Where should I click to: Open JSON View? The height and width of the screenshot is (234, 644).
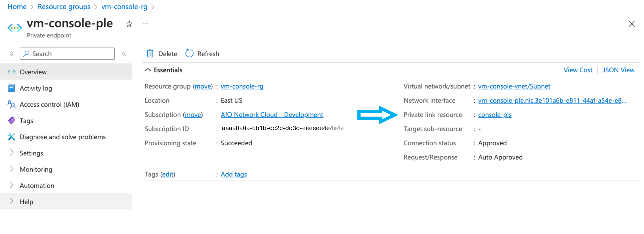click(x=618, y=70)
